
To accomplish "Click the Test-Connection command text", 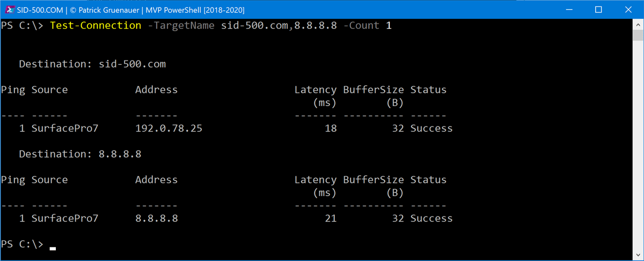I will click(96, 26).
